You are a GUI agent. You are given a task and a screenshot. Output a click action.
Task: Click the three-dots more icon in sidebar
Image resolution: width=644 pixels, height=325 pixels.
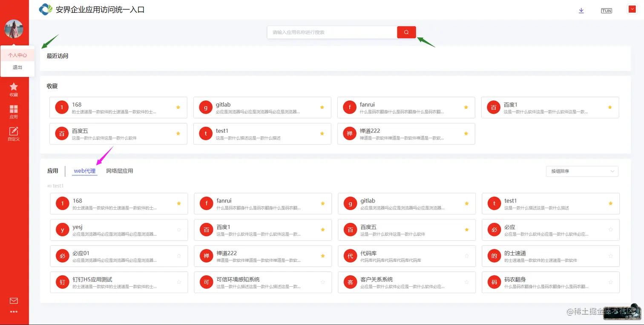(x=14, y=311)
